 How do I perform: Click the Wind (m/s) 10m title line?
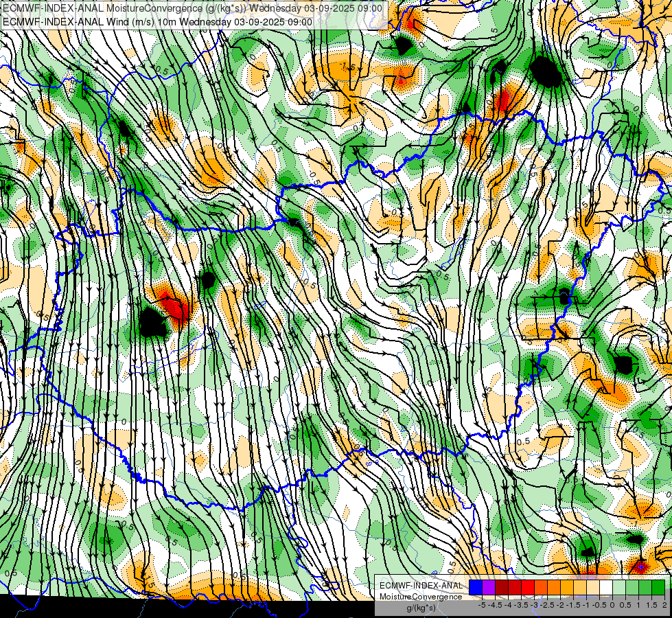coord(158,21)
